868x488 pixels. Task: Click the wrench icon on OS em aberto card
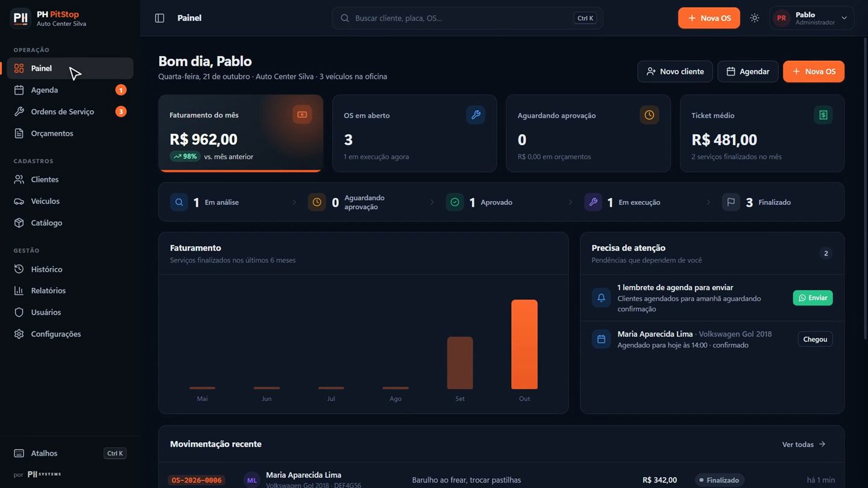(x=476, y=114)
